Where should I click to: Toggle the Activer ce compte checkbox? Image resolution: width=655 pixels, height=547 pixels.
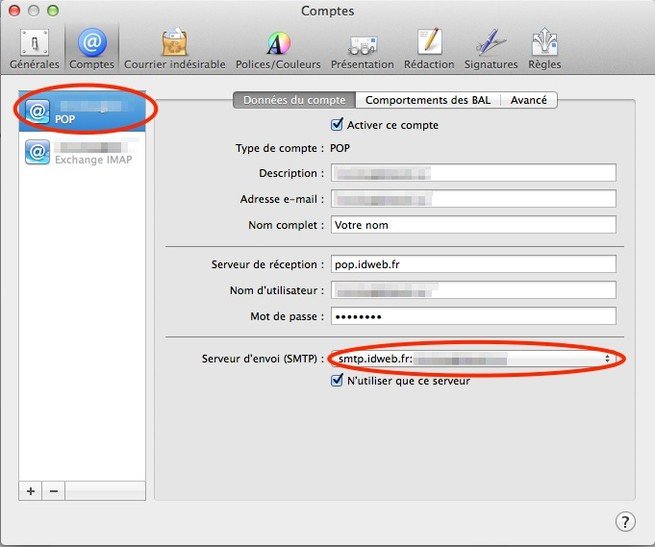[337, 126]
